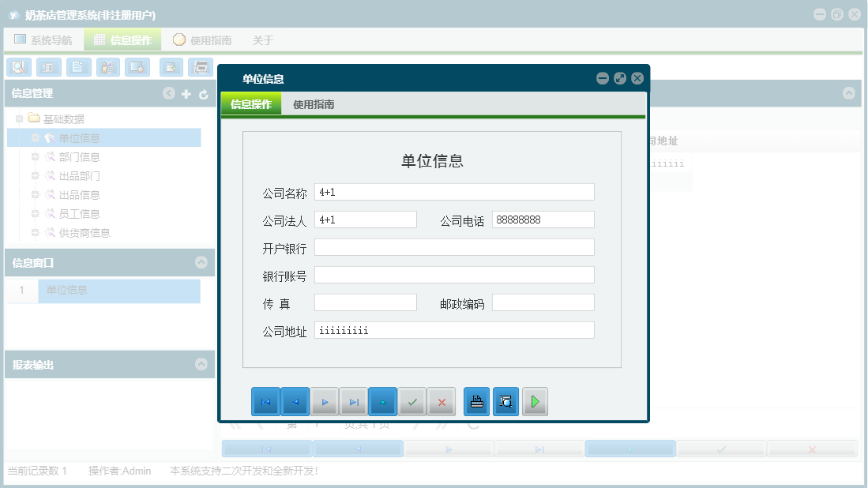
Task: Switch to the 使用指南 tab in the dialog
Action: coord(314,103)
